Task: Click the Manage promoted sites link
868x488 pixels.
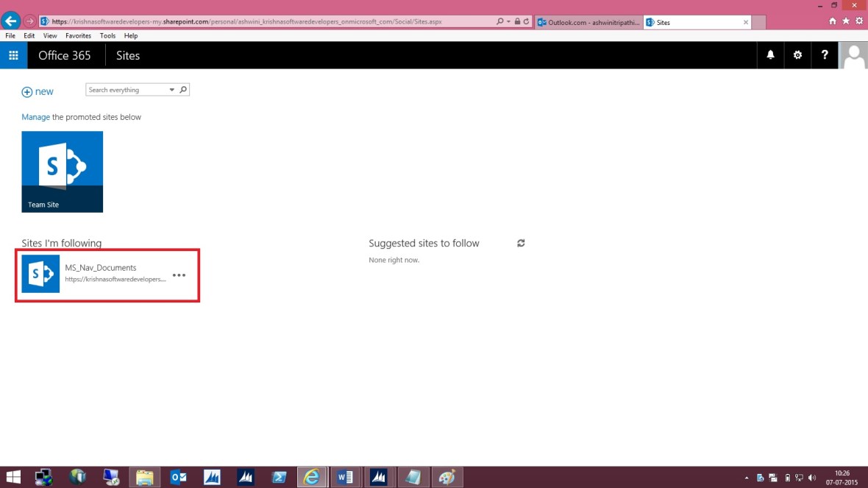Action: click(35, 116)
